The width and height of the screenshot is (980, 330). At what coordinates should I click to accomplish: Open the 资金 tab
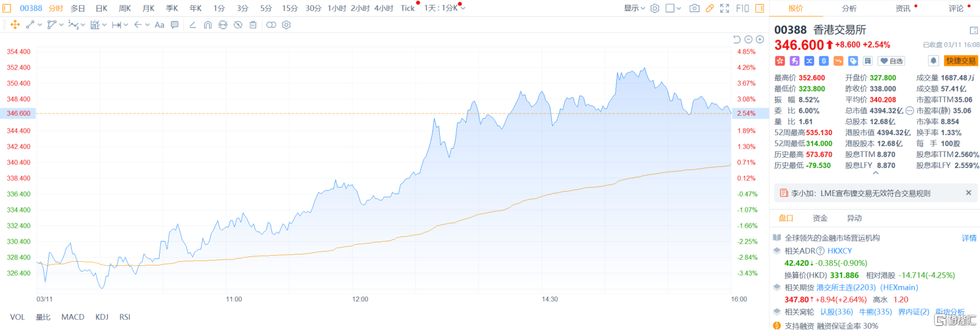pyautogui.click(x=820, y=218)
